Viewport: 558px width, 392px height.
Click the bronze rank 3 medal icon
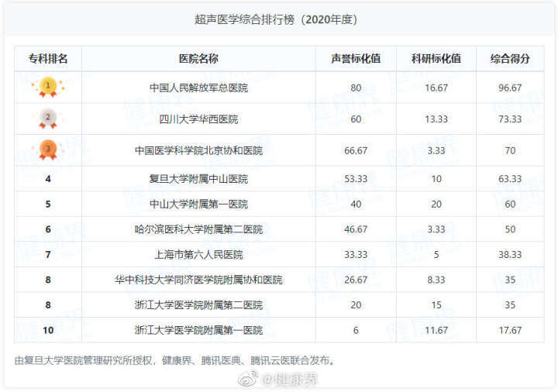(48, 150)
